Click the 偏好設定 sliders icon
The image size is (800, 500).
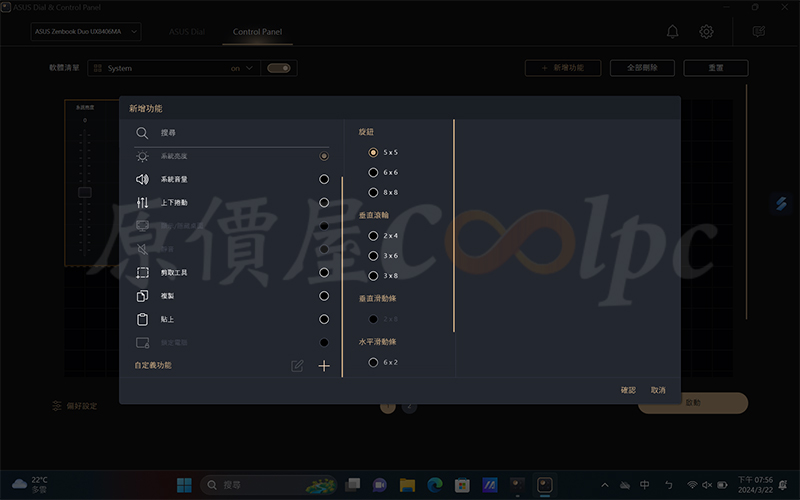57,406
